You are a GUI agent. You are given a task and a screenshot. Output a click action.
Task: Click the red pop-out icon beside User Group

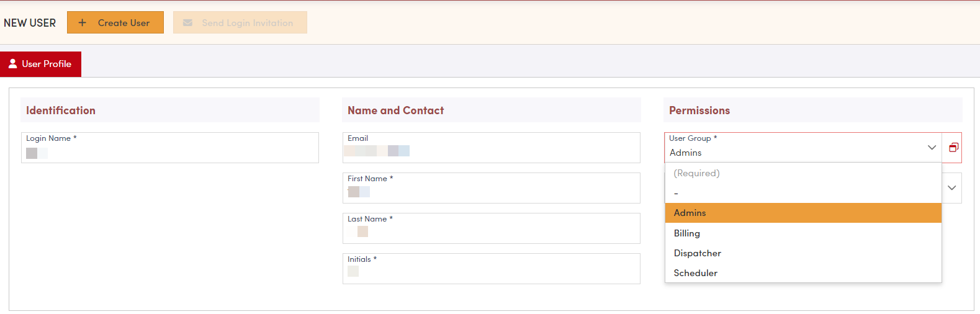pyautogui.click(x=953, y=148)
